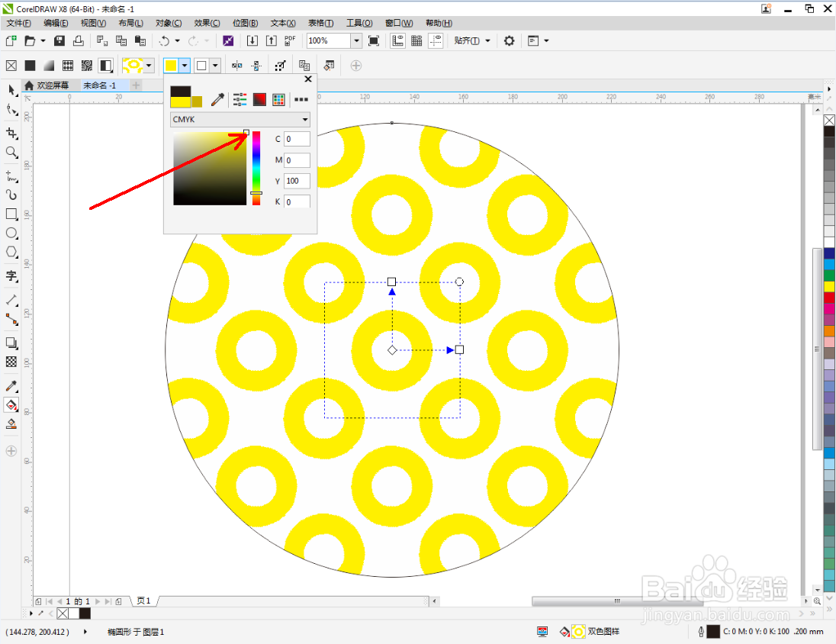Toggle Show grid button
836x644 pixels.
(x=417, y=40)
